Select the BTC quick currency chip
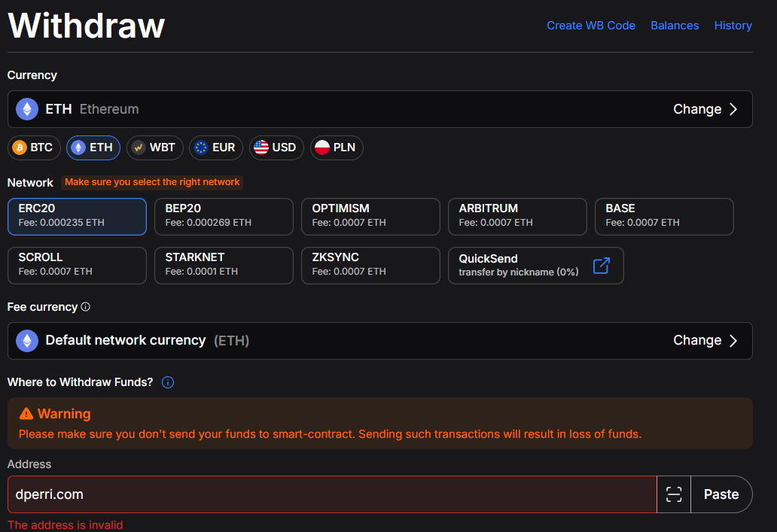Image resolution: width=777 pixels, height=532 pixels. [34, 147]
